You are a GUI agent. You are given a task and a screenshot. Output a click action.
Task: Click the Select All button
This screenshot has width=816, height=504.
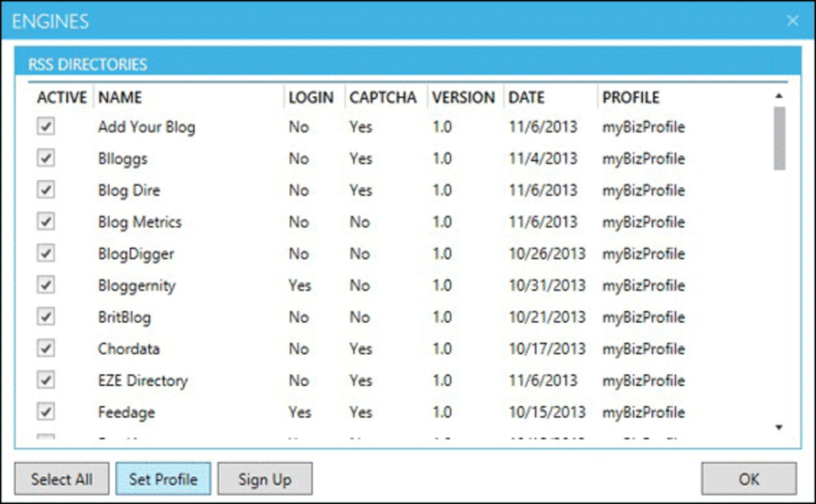(62, 479)
